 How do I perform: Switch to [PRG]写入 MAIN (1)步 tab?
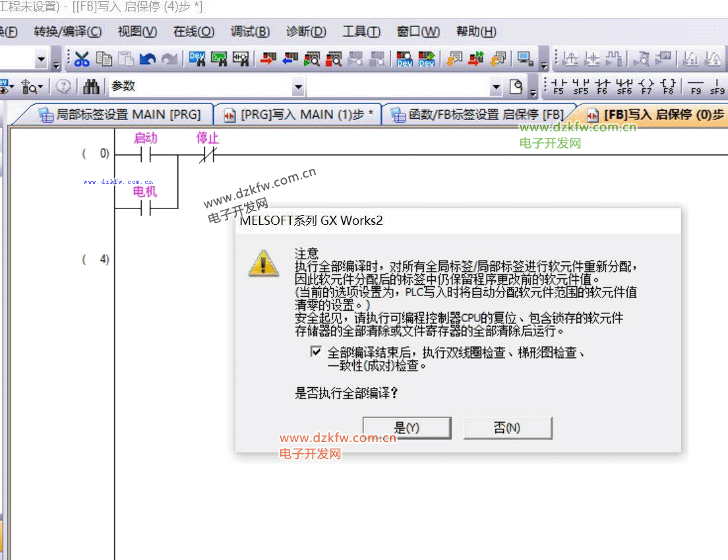pos(299,114)
